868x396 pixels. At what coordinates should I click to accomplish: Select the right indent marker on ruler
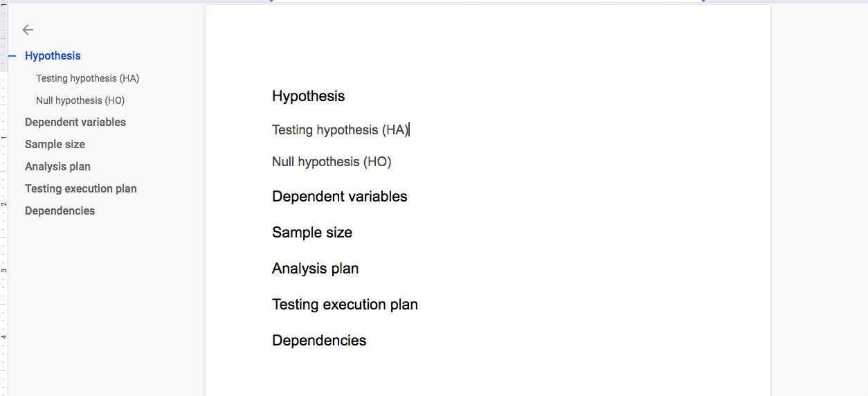[x=703, y=1]
